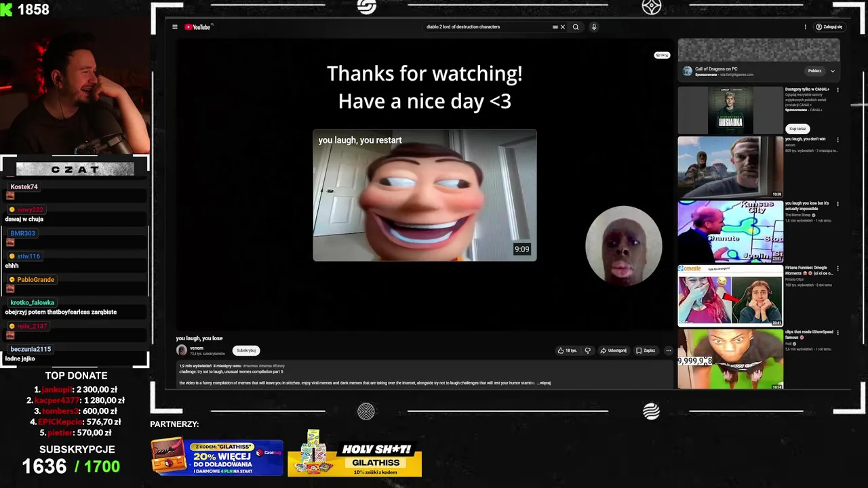The width and height of the screenshot is (868, 488).
Task: Click the #memes hashtag in description
Action: click(x=250, y=366)
